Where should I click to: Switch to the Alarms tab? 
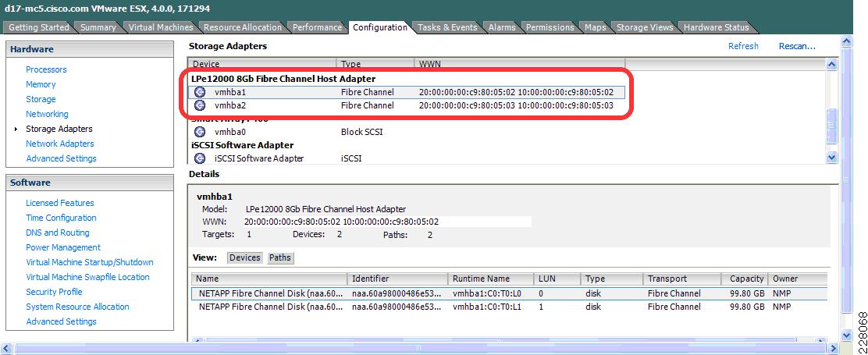point(502,27)
